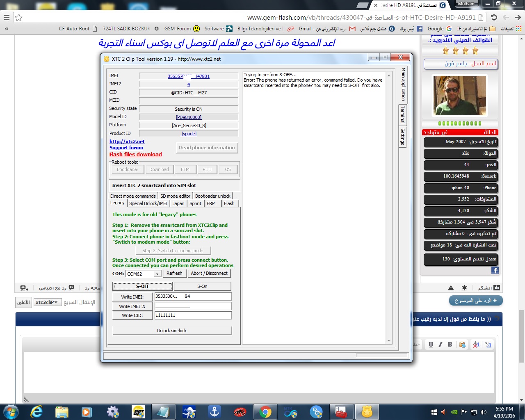Click the underline icon in forum editor
This screenshot has height=420, width=525.
click(431, 345)
